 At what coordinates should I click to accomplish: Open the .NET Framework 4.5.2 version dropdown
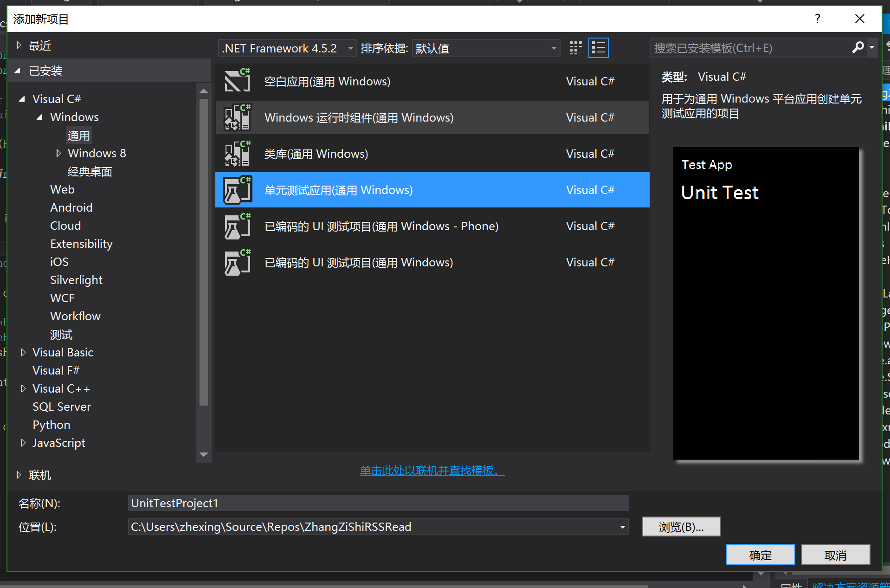[x=288, y=48]
